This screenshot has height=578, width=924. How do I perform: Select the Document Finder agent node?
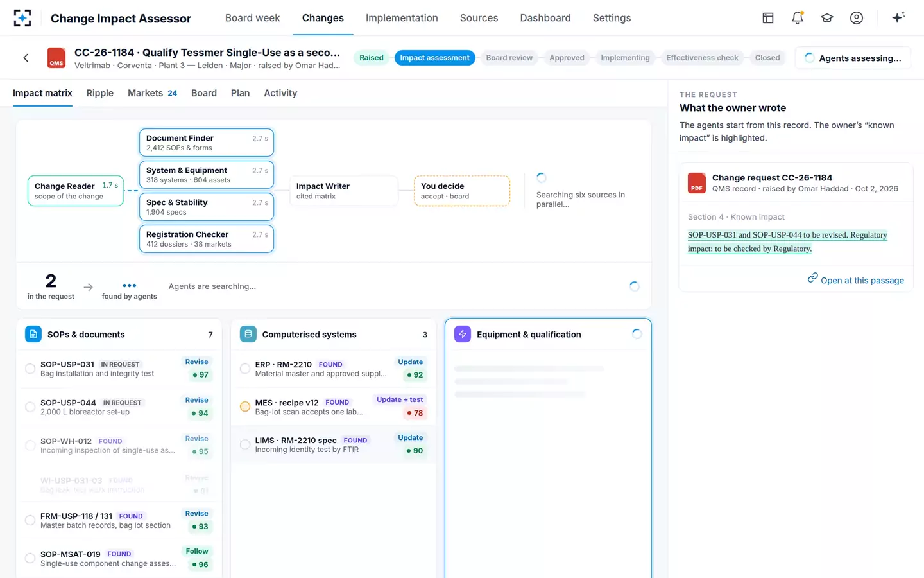click(207, 143)
